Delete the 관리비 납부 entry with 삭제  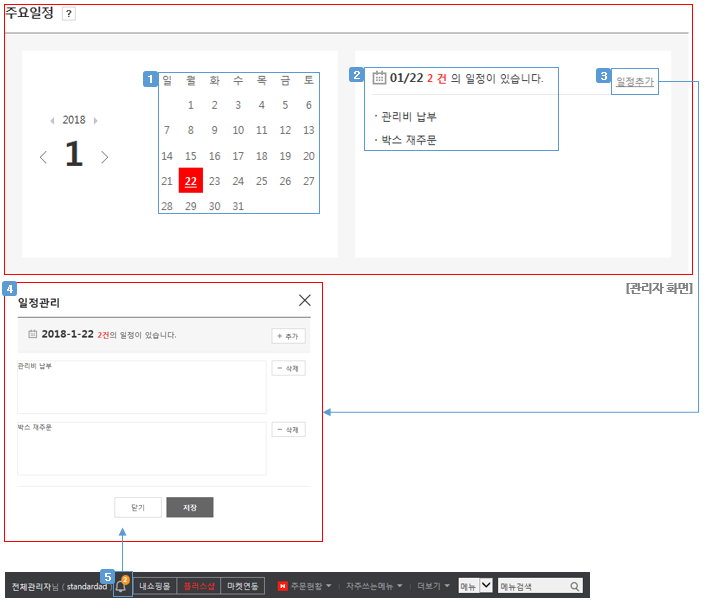click(x=288, y=369)
